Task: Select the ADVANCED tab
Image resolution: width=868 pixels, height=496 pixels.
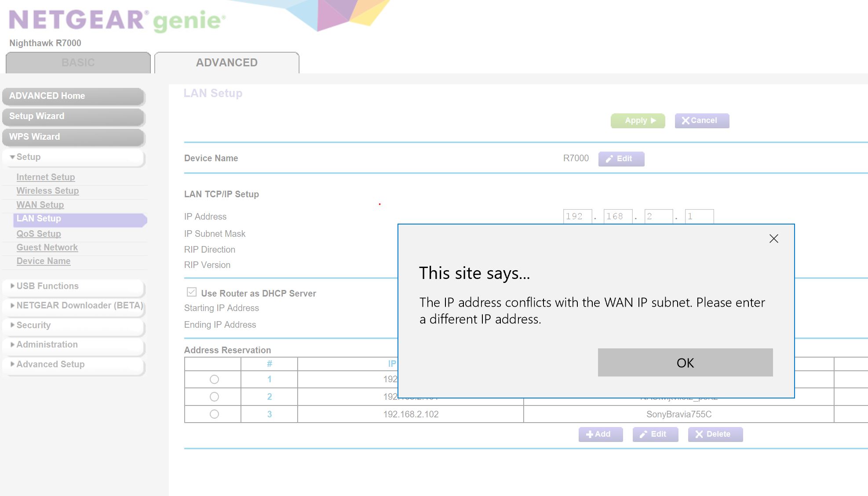Action: point(227,63)
